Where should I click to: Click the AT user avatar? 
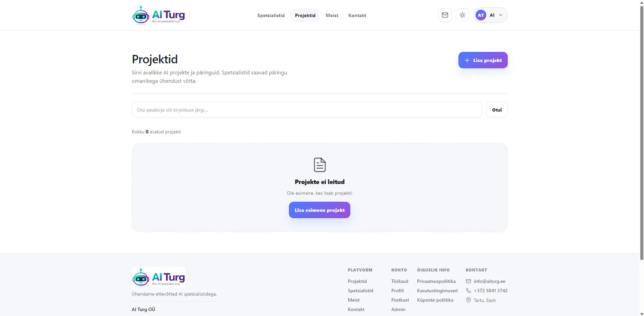(x=481, y=15)
